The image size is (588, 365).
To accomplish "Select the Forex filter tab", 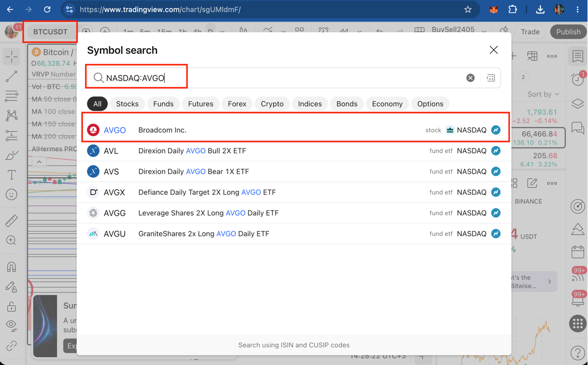I will [237, 104].
